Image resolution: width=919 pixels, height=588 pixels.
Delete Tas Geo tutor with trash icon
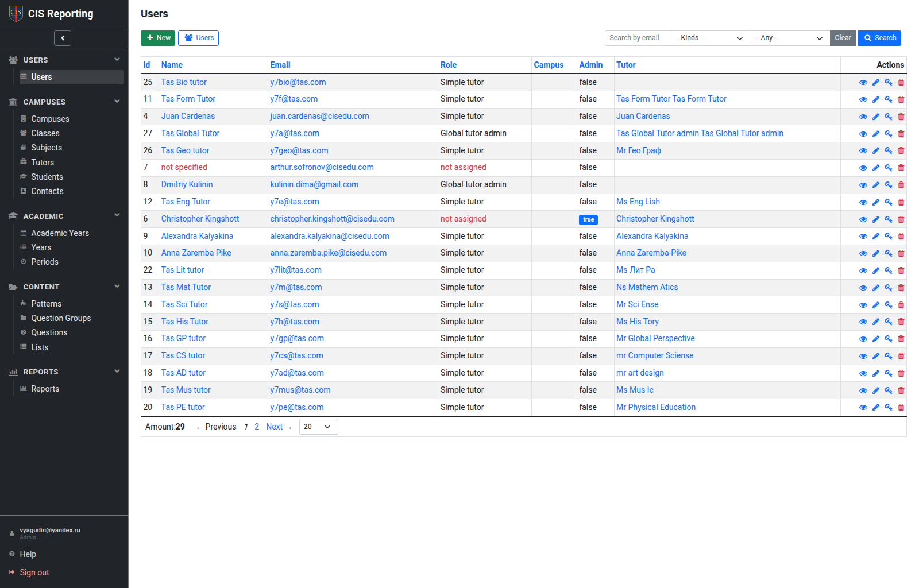901,150
